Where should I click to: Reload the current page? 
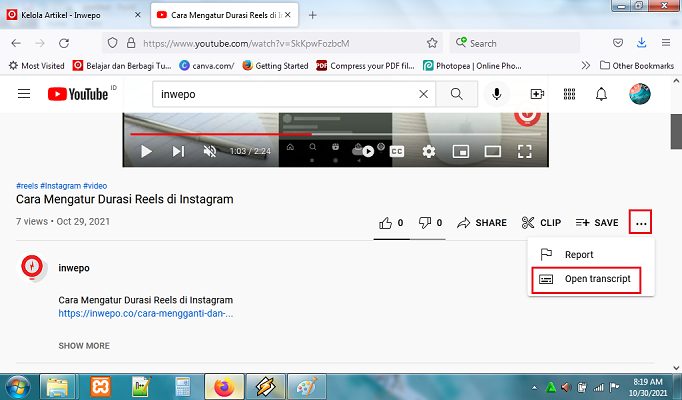tap(64, 43)
